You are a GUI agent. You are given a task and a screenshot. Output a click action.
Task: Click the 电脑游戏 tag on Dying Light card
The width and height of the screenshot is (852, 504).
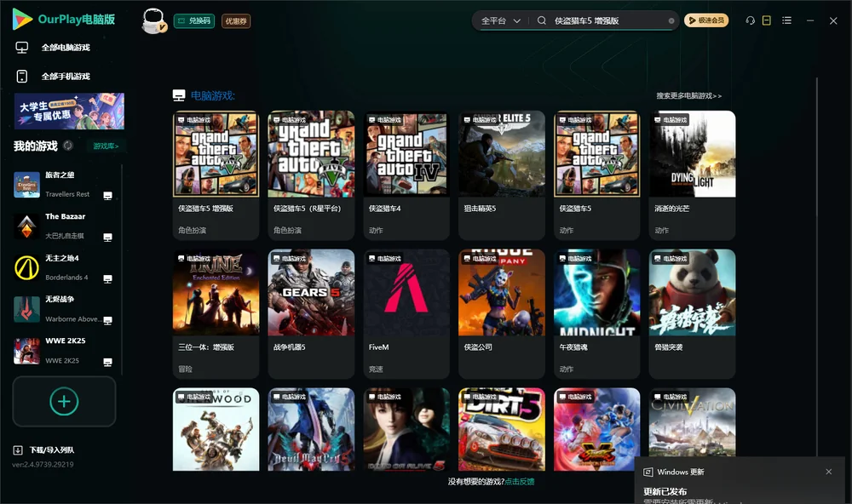pos(671,119)
